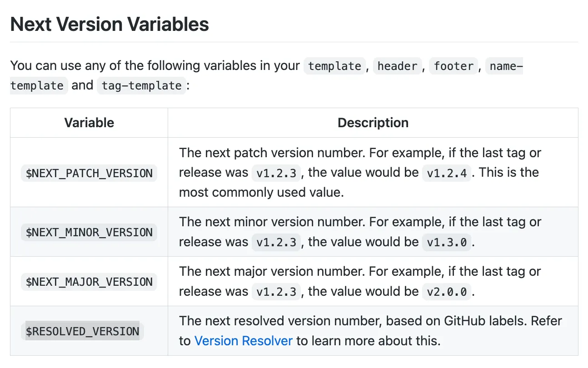
Task: Click the Next Version Variables heading
Action: pyautogui.click(x=110, y=24)
